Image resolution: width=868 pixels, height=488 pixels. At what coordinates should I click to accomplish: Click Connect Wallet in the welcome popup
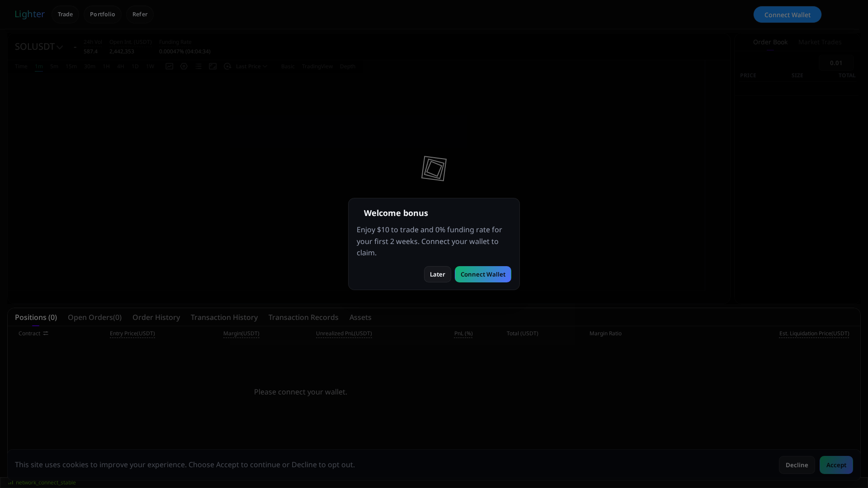point(483,274)
